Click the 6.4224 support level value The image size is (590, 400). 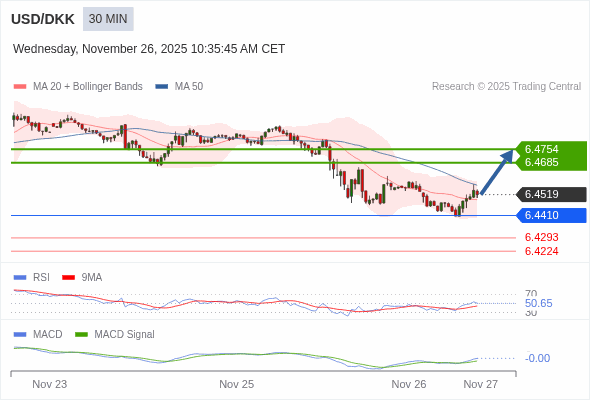[x=541, y=251]
